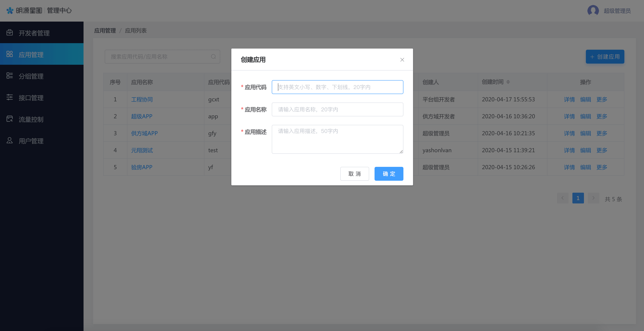644x331 pixels.
Task: Go to next page arrow
Action: click(593, 198)
